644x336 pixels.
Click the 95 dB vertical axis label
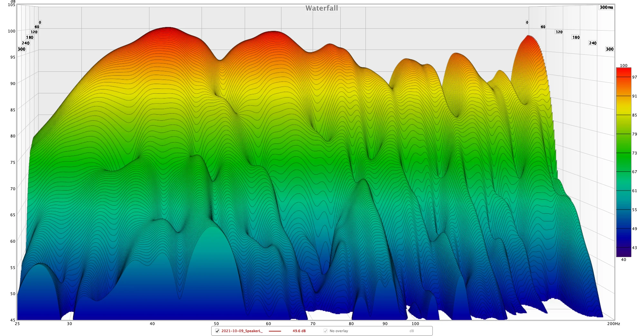(13, 57)
